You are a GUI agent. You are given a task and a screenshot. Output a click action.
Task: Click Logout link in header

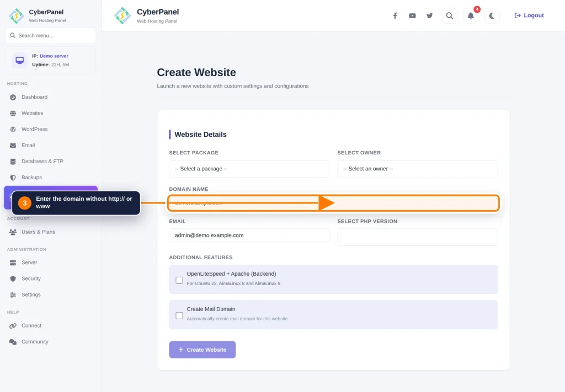[529, 15]
